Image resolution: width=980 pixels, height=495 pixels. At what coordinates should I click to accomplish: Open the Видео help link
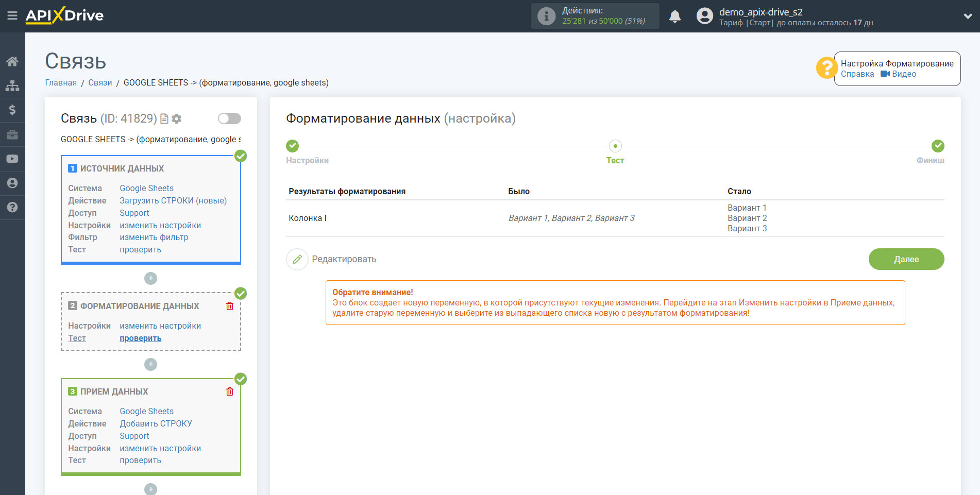click(899, 74)
